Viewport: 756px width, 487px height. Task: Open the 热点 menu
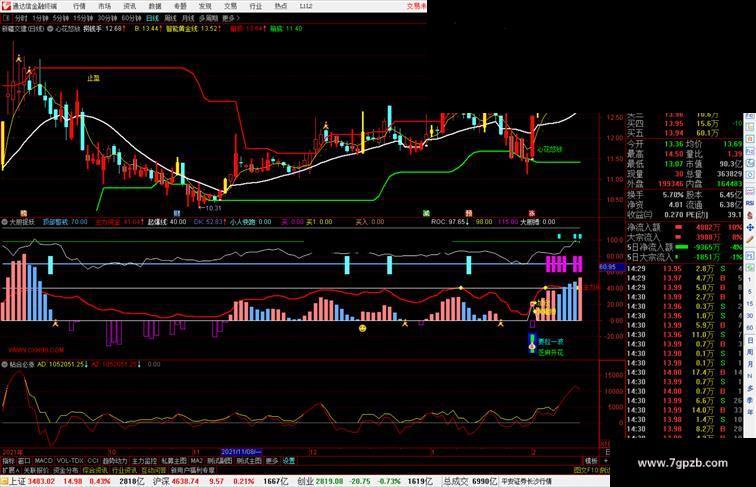tap(281, 6)
